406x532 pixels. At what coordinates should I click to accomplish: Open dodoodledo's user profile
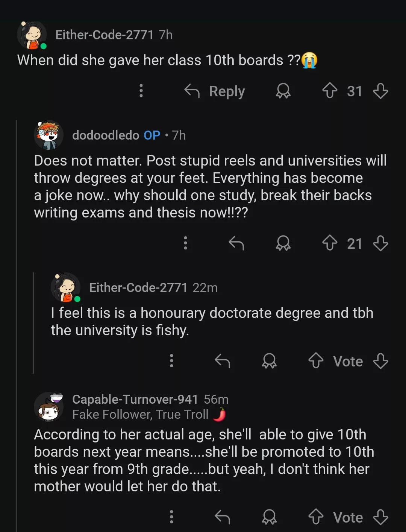point(106,135)
